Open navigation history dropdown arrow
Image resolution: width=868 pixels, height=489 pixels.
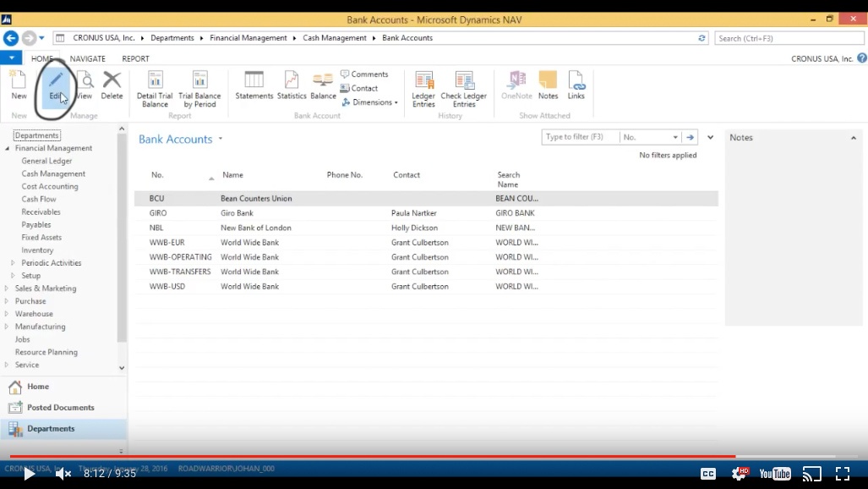41,38
